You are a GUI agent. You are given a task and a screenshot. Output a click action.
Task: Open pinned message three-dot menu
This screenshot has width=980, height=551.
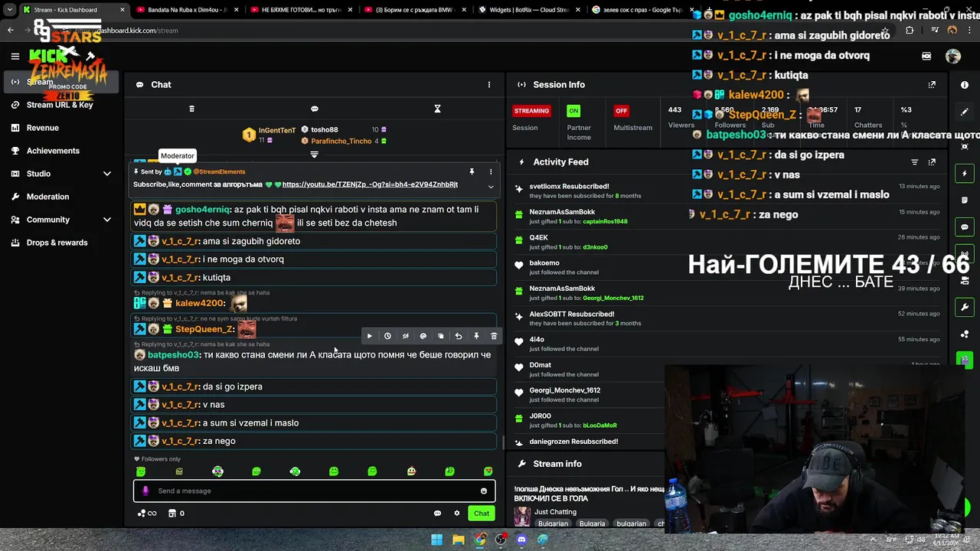(x=491, y=171)
